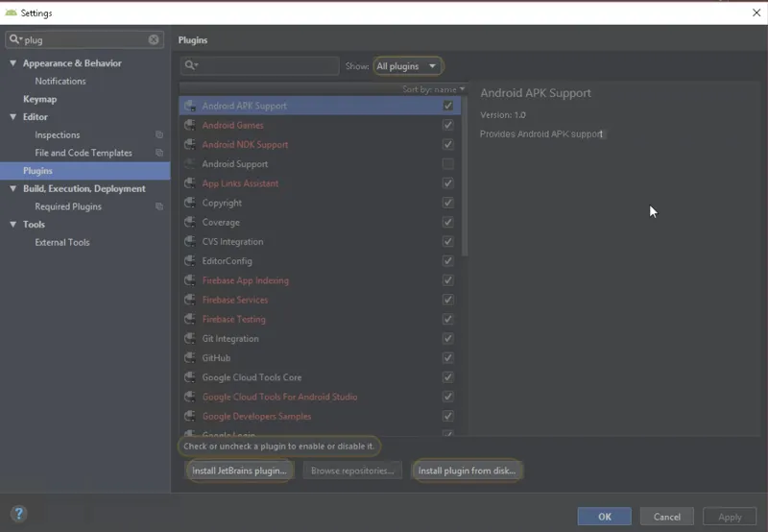Click the GitHub plugin icon
768x532 pixels.
(190, 357)
